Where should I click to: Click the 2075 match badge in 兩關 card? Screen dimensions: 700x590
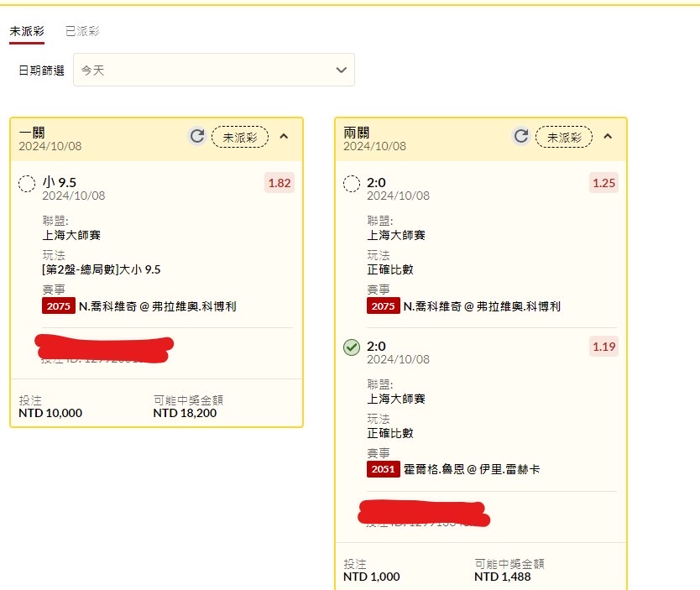(383, 306)
